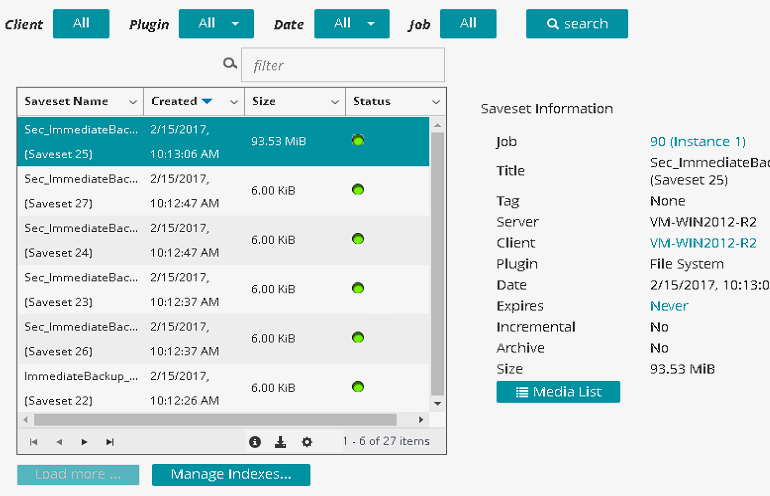Viewport: 770px width, 496px height.
Task: Click the '1 - 6 of 27 items' text
Action: (x=386, y=441)
